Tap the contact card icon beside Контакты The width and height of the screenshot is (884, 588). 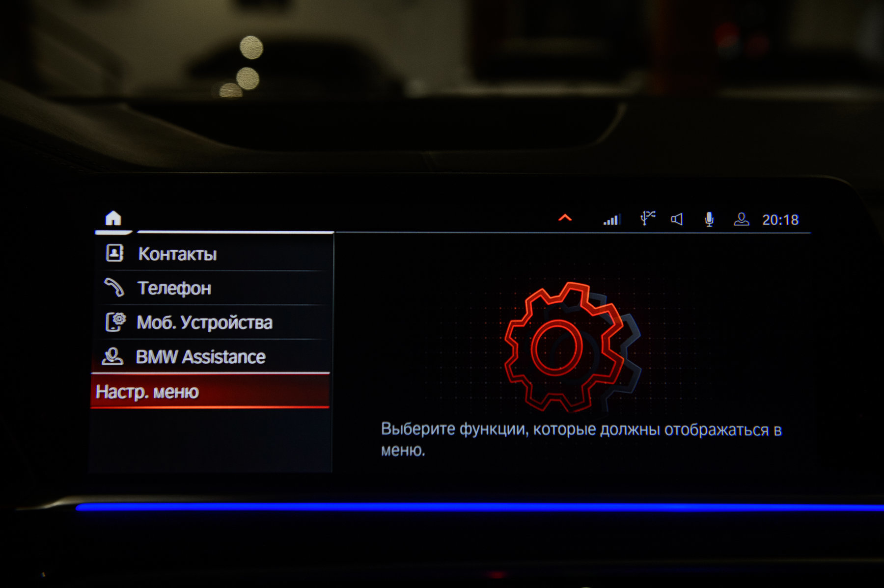[x=114, y=253]
